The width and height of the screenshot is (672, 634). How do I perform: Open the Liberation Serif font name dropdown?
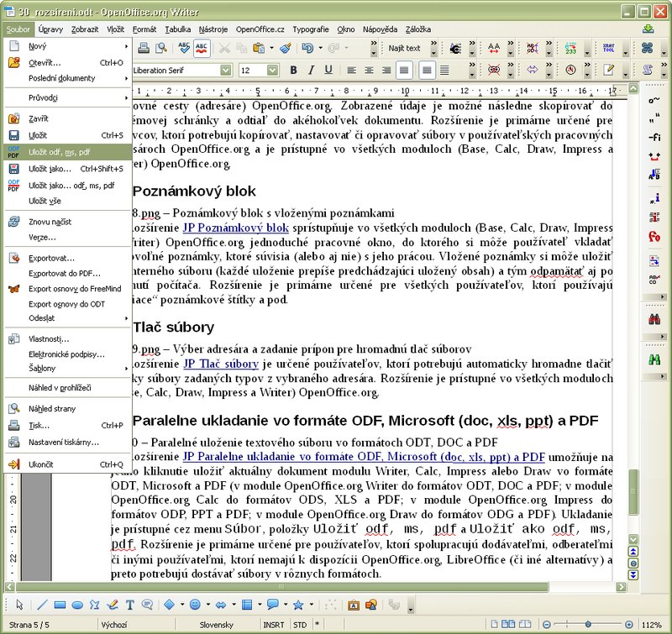pyautogui.click(x=225, y=70)
